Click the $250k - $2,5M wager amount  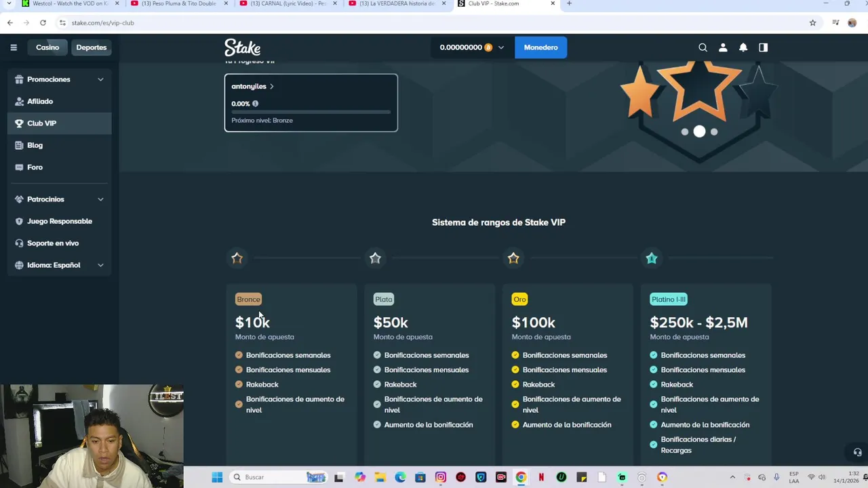click(x=698, y=323)
